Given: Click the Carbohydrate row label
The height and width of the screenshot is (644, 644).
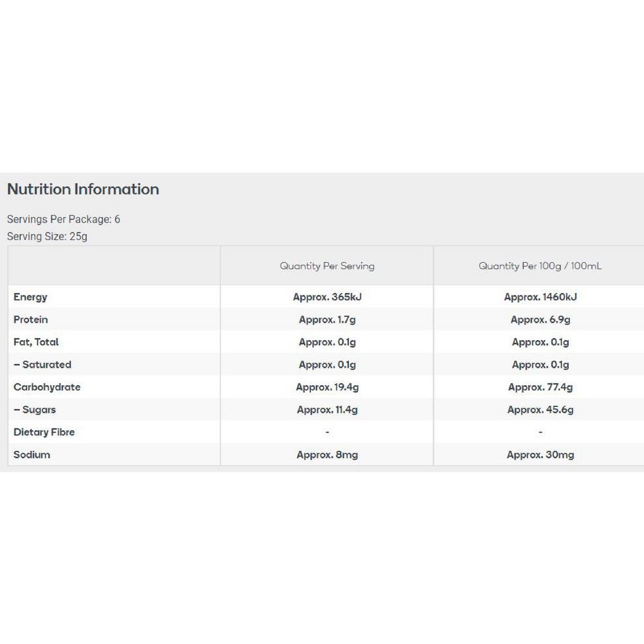Looking at the screenshot, I should pos(47,387).
